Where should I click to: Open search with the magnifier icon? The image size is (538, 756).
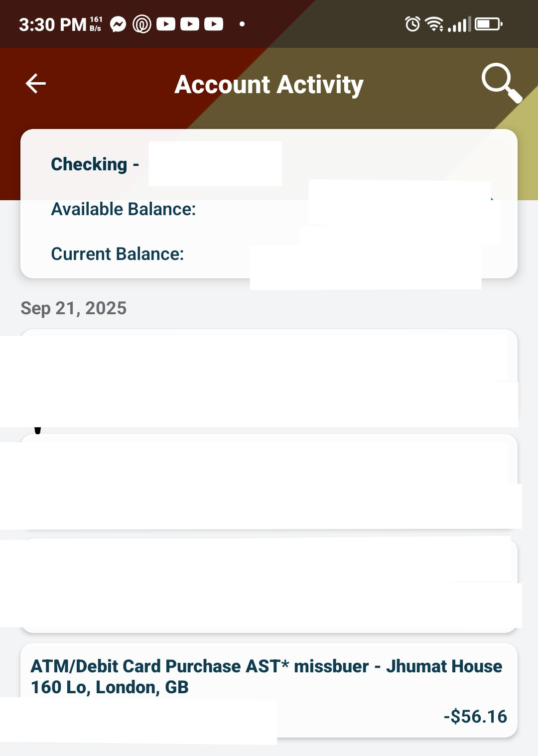pyautogui.click(x=501, y=82)
